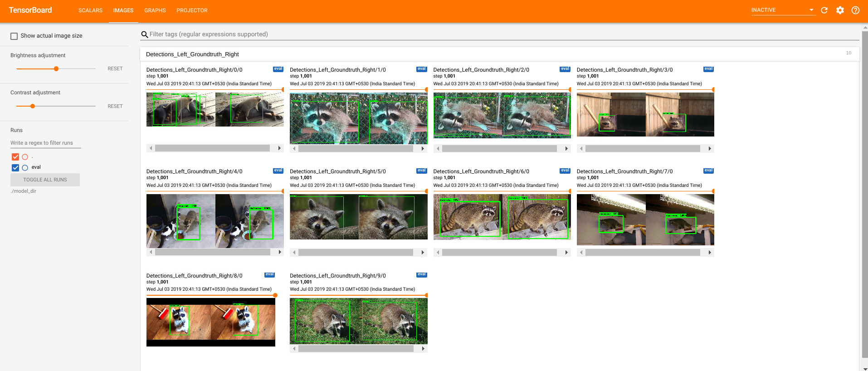Viewport: 868px width, 371px height.
Task: Switch to the GRAPHS tab
Action: (155, 10)
